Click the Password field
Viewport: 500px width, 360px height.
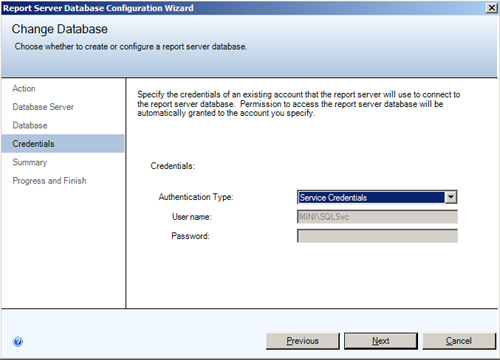377,236
